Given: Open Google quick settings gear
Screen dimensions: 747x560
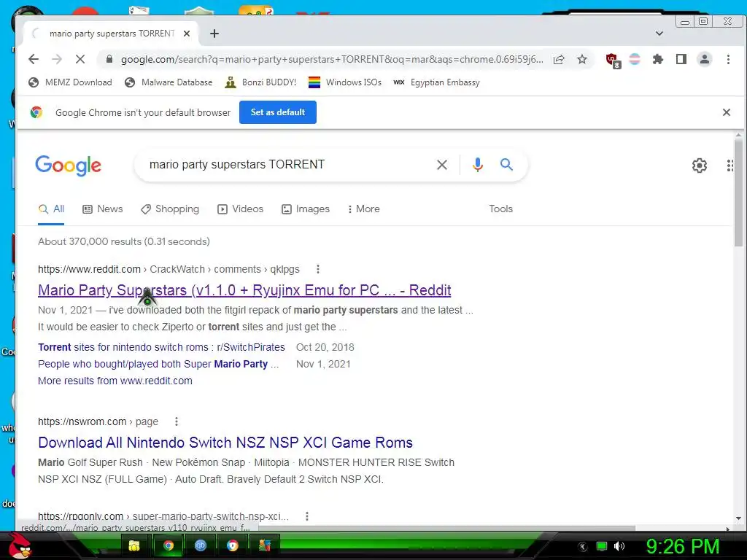Looking at the screenshot, I should point(700,166).
